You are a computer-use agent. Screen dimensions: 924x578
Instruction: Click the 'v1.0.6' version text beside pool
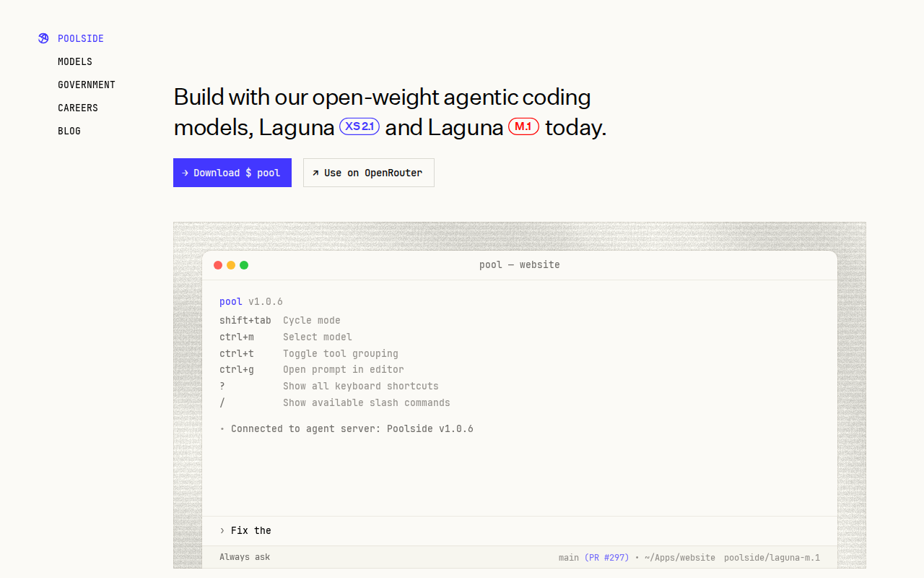(266, 301)
